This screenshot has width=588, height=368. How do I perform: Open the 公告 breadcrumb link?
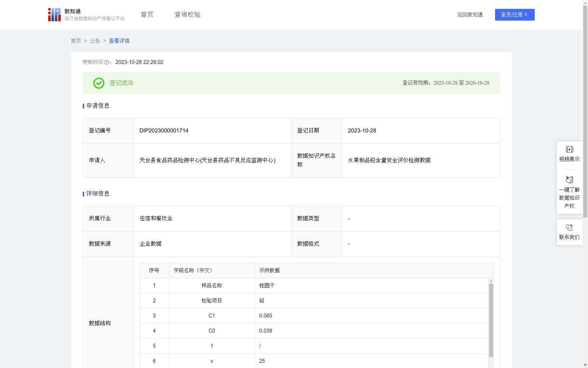coord(95,40)
